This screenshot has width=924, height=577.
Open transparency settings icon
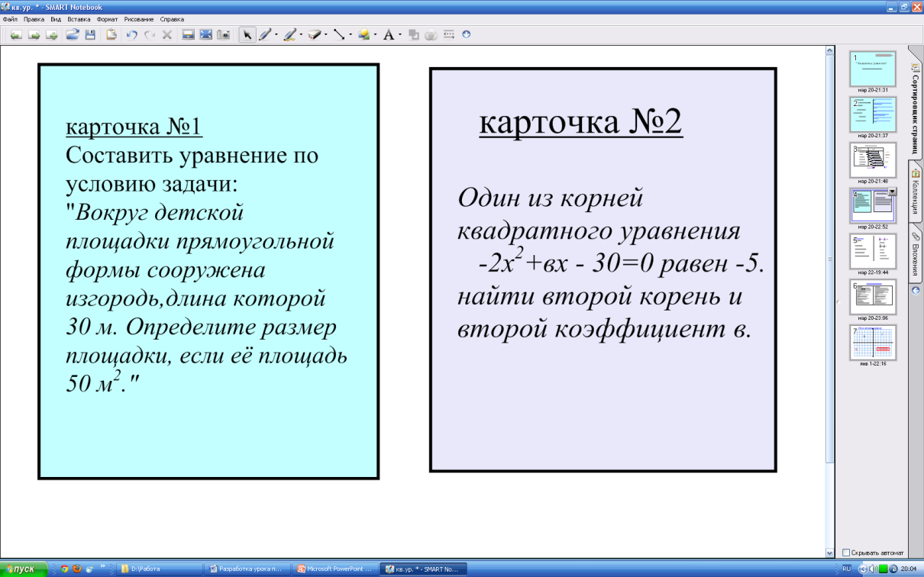pyautogui.click(x=431, y=35)
